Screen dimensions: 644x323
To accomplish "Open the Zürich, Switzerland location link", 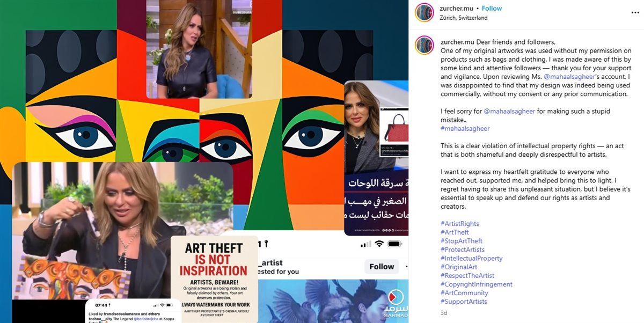I will (464, 18).
